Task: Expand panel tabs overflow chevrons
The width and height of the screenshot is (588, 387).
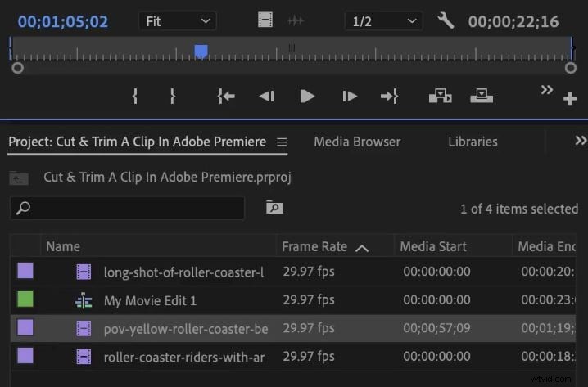Action: pos(581,141)
